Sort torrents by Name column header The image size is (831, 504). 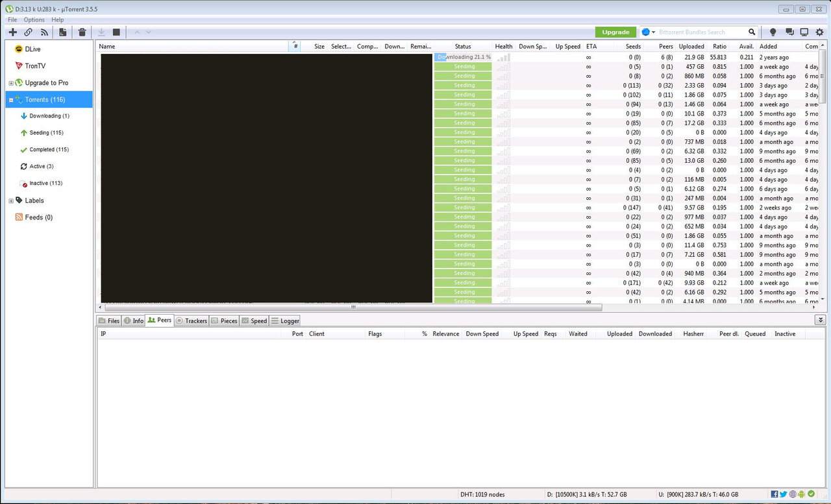point(193,46)
